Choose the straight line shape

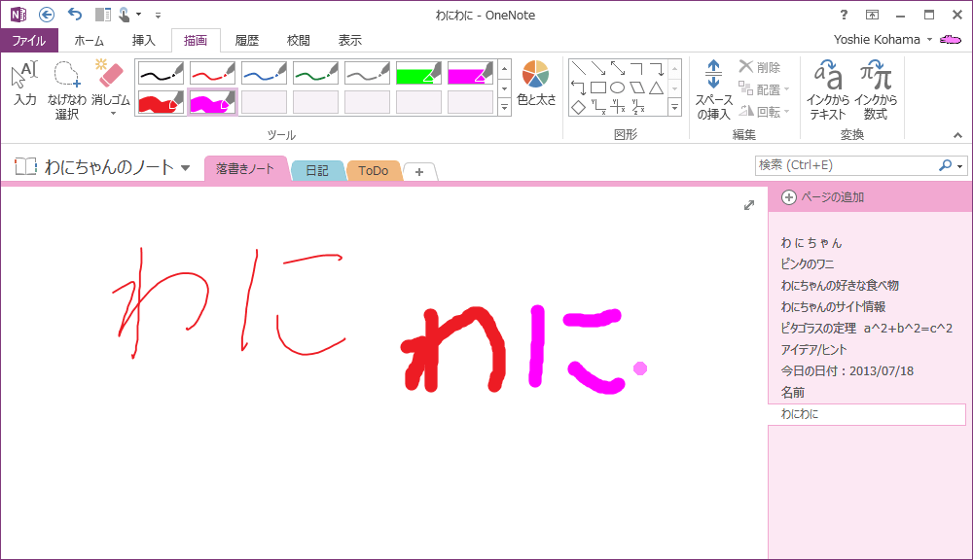(578, 68)
